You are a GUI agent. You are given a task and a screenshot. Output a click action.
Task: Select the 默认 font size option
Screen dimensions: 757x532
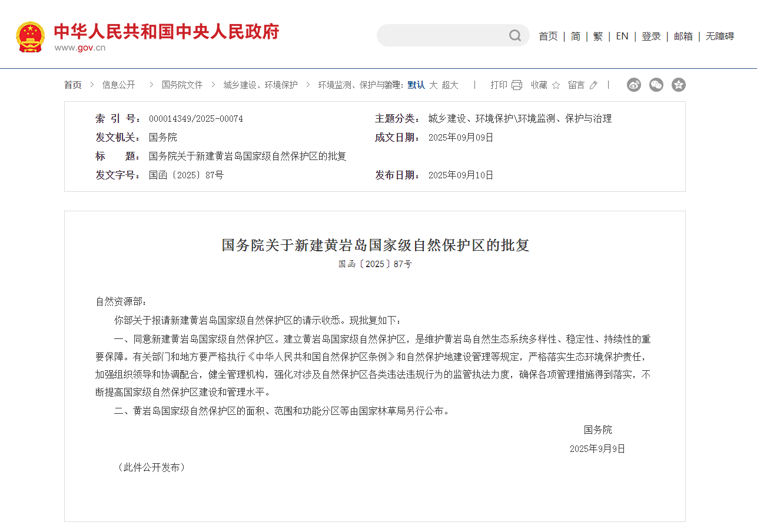[x=415, y=84]
